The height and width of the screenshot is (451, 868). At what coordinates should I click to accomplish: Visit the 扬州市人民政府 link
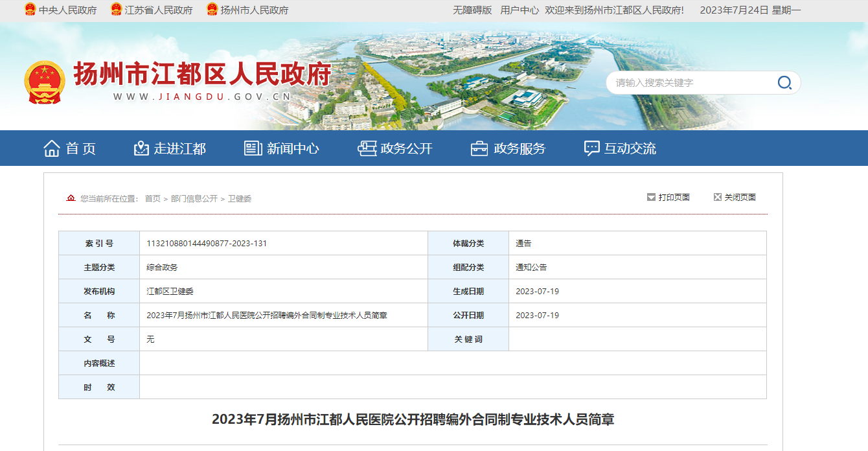click(254, 10)
